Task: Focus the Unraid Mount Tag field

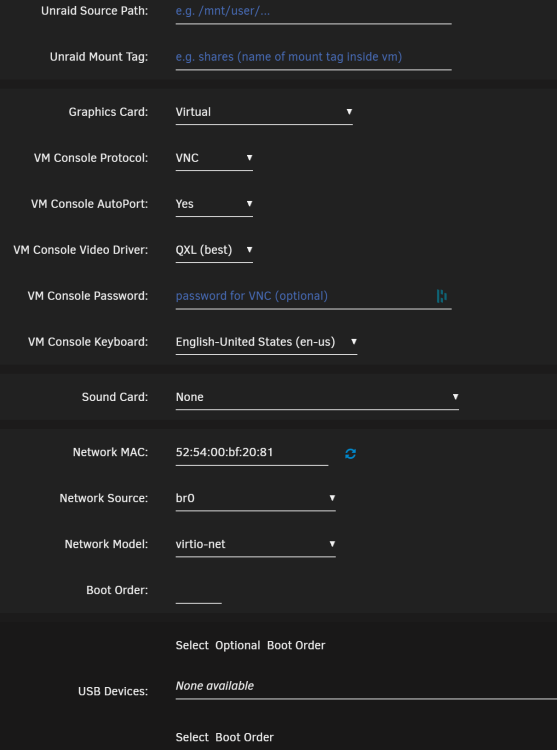Action: coord(313,57)
